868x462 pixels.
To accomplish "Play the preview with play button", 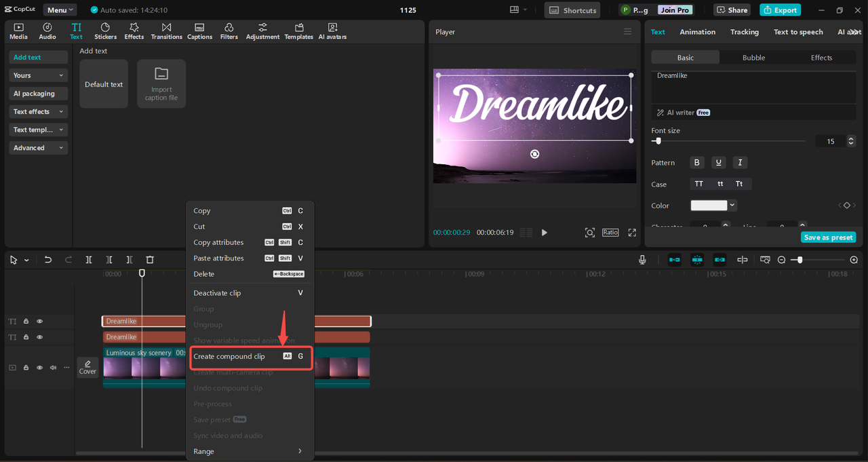I will point(544,232).
